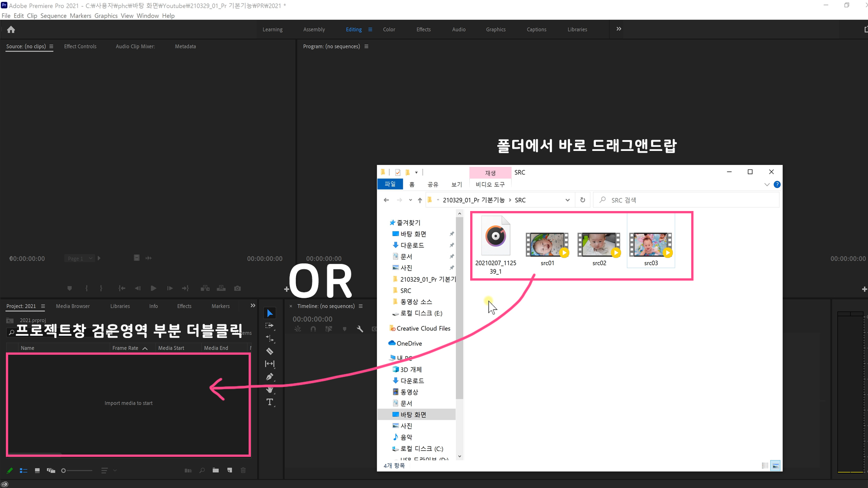
Task: Sort by the Frame Rate column header
Action: 125,348
